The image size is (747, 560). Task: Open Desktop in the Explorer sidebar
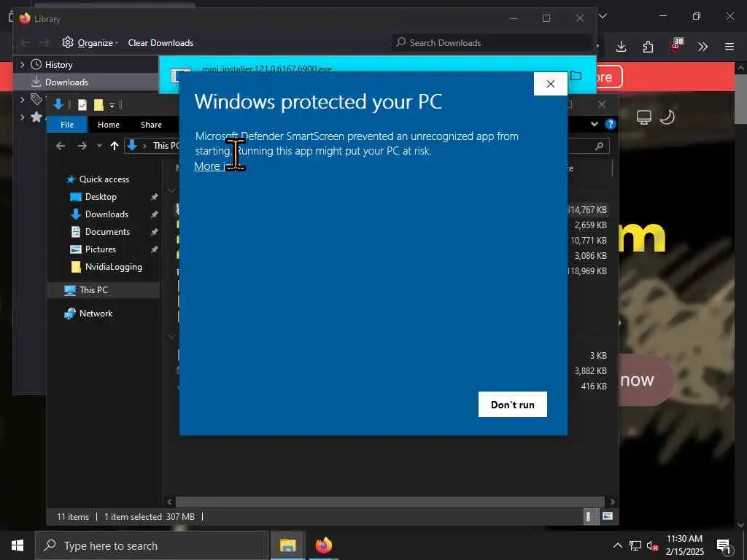point(100,197)
